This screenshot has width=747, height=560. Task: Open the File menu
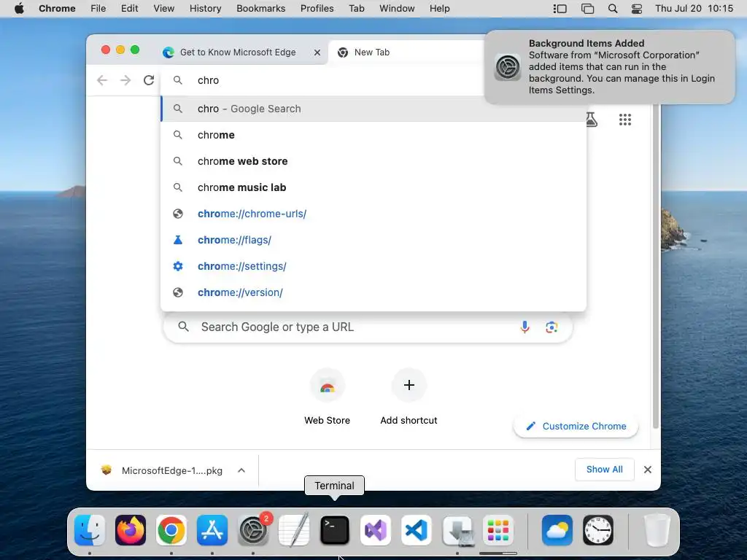point(98,9)
